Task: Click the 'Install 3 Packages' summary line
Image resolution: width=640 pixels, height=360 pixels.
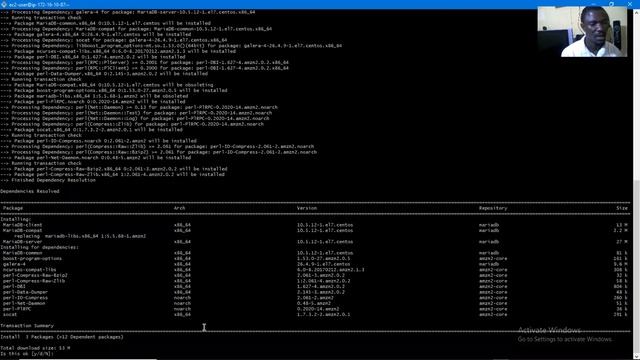Action: point(62,337)
